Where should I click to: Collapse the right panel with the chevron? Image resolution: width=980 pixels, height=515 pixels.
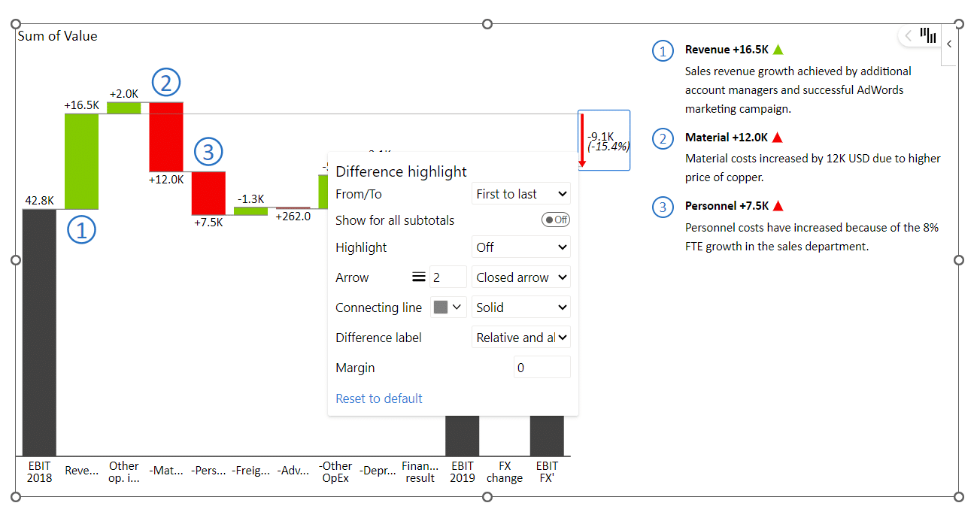point(949,43)
